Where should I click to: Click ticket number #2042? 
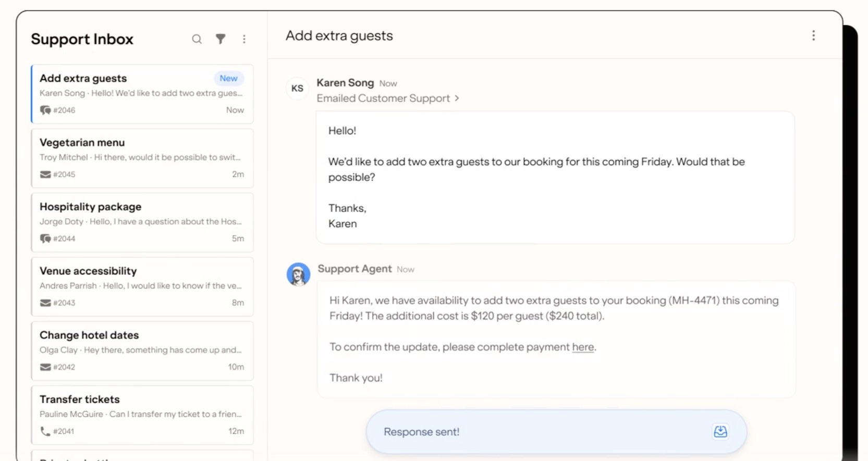click(64, 367)
